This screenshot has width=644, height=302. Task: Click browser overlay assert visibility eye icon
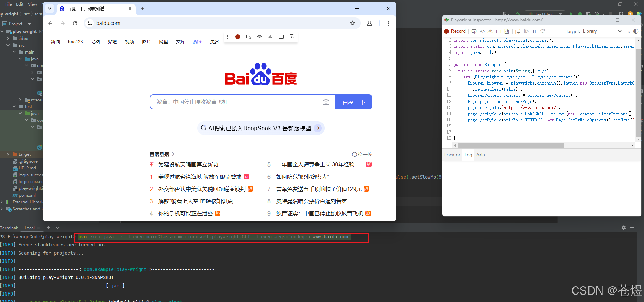coord(260,37)
